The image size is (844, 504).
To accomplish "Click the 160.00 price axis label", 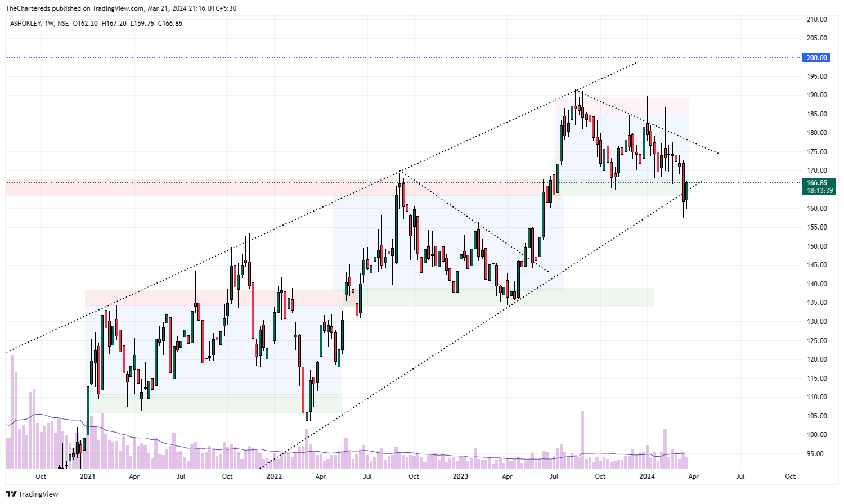I will (x=817, y=209).
